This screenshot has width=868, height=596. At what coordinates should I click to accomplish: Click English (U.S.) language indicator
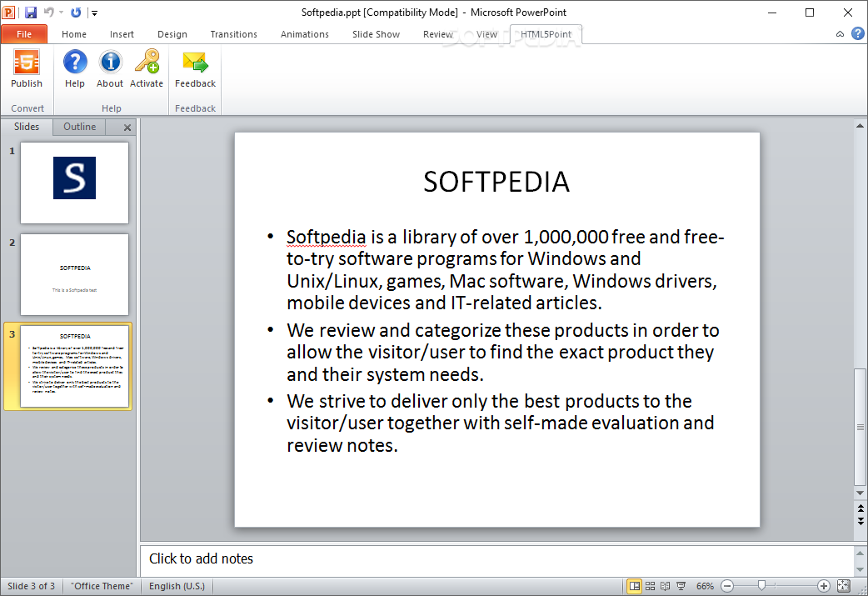[177, 586]
